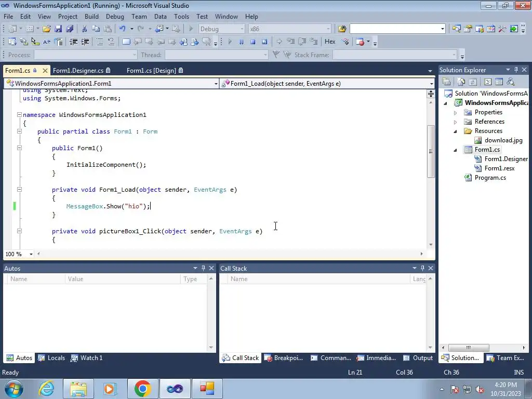The image size is (532, 399).
Task: Click the Windows Start button
Action: (x=14, y=389)
